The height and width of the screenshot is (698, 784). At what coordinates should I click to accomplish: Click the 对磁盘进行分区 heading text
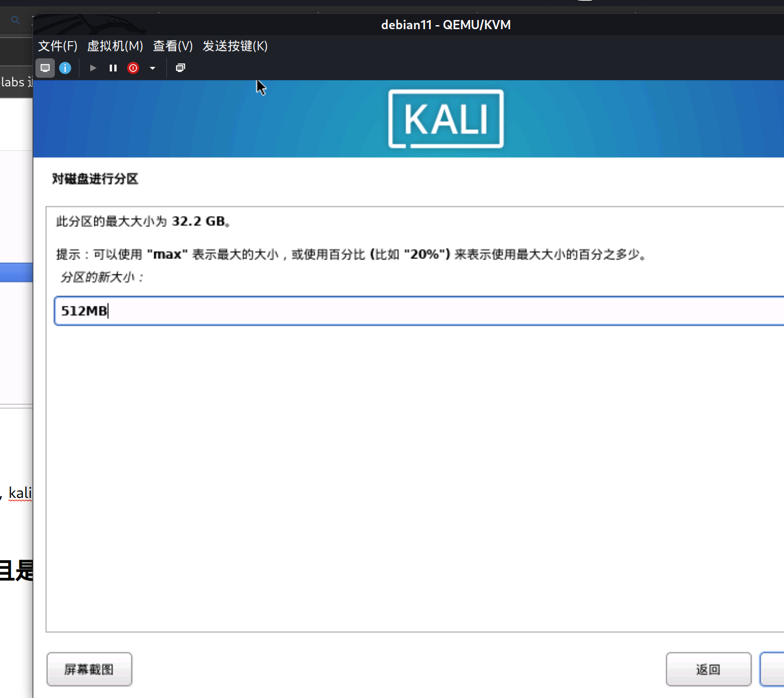[95, 179]
